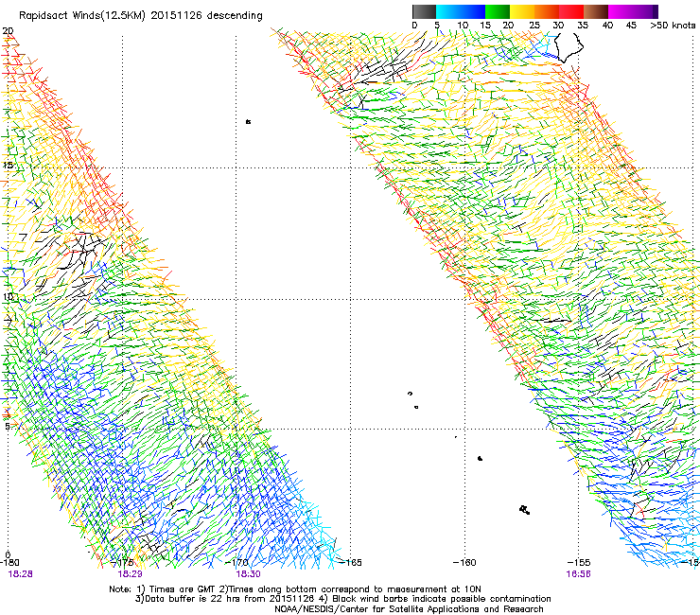Select the green 15–20 knots legend segment
Viewport: 700px width, 615px height.
click(x=498, y=11)
